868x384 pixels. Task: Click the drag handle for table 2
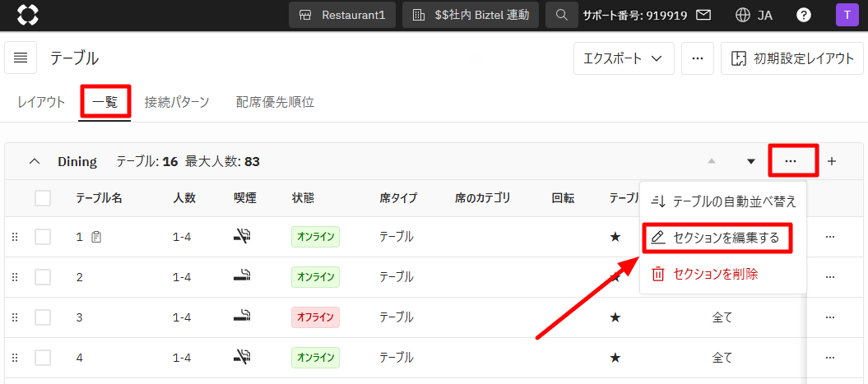(14, 277)
